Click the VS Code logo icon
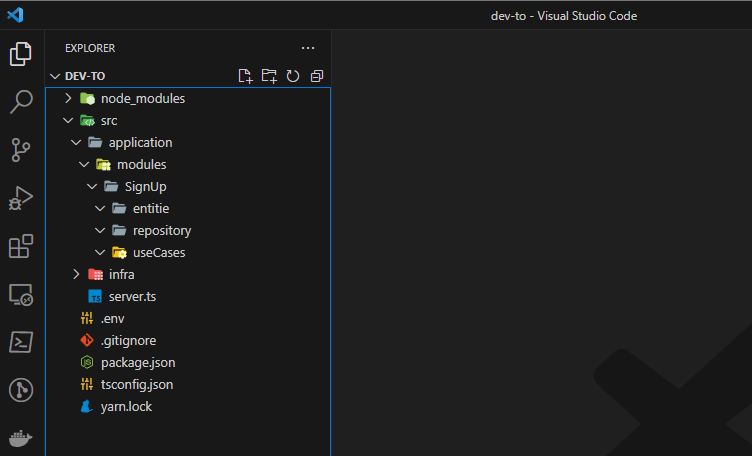This screenshot has width=752, height=456. (x=15, y=15)
